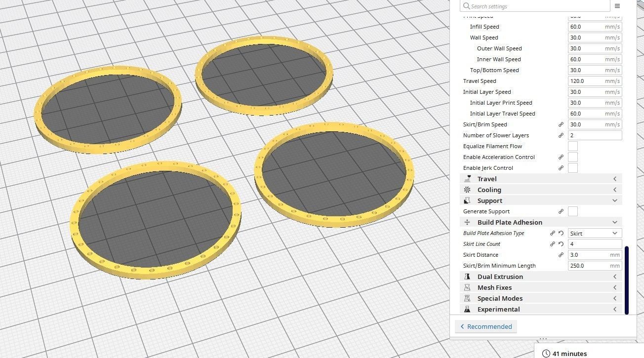Expand the Mesh Fixes section chevron

pos(615,287)
